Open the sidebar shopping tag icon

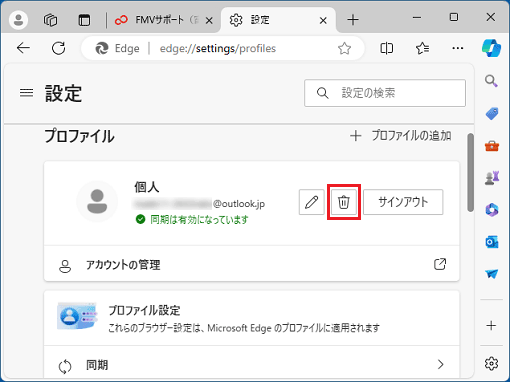point(492,114)
